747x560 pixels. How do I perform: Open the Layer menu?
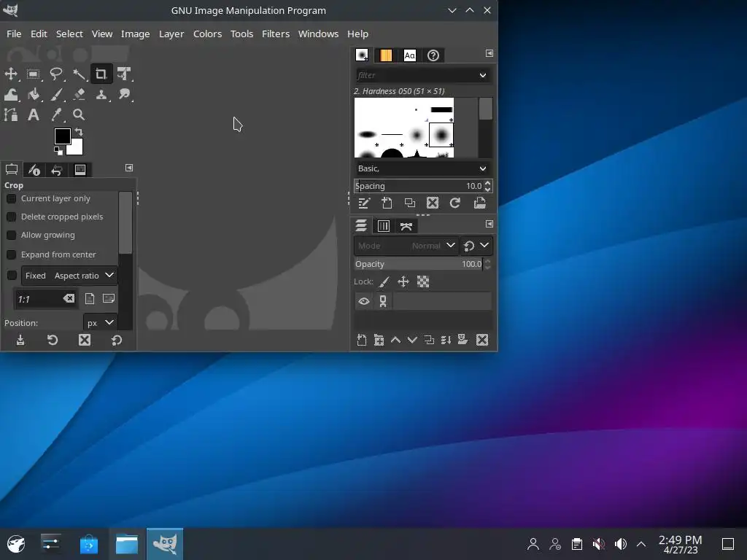pos(171,34)
